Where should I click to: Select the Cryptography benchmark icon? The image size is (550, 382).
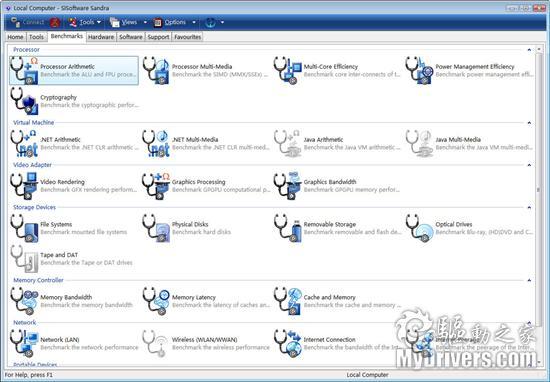[x=24, y=101]
